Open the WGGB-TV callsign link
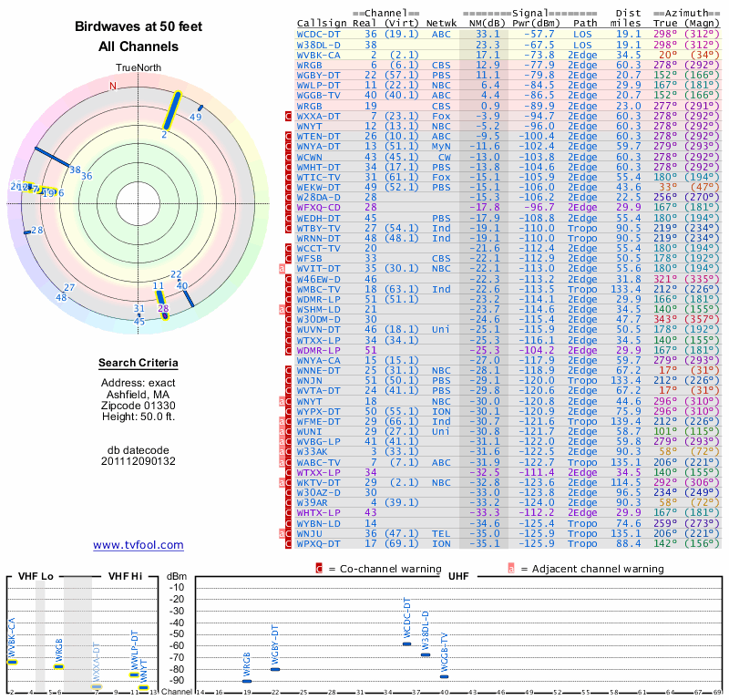 (319, 94)
